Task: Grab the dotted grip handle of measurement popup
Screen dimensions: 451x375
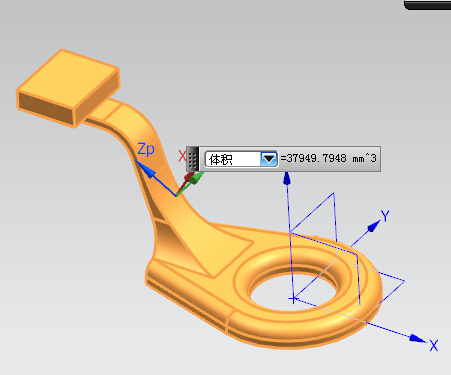Action: coord(193,159)
